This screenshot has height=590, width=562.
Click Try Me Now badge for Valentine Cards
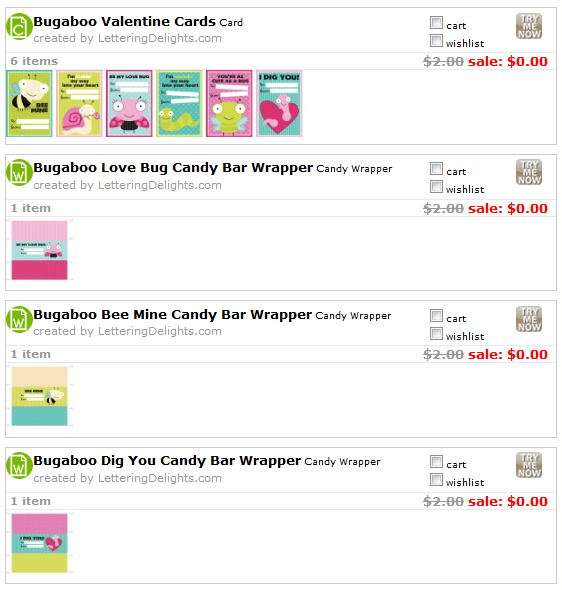[x=529, y=26]
